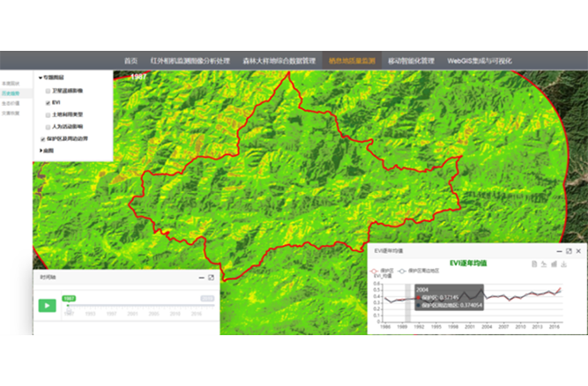Toggle 保护区及周边边界 layer checkbox
Image resolution: width=588 pixels, height=386 pixels.
(43, 139)
